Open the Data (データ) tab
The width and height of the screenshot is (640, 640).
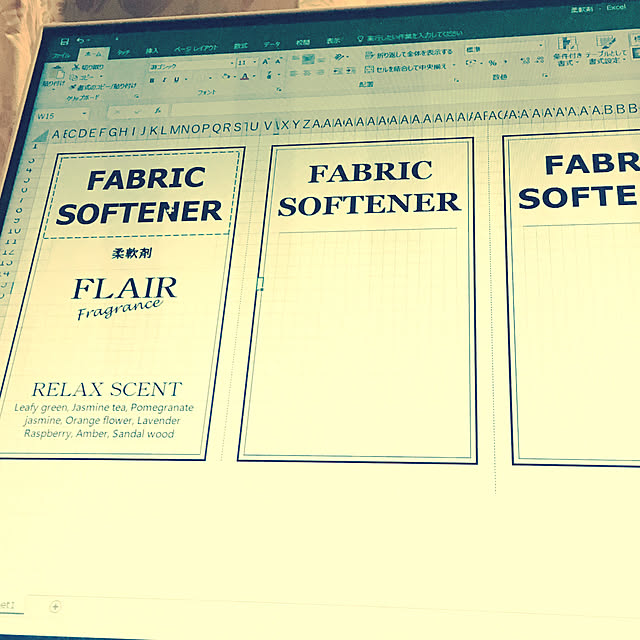click(x=271, y=44)
